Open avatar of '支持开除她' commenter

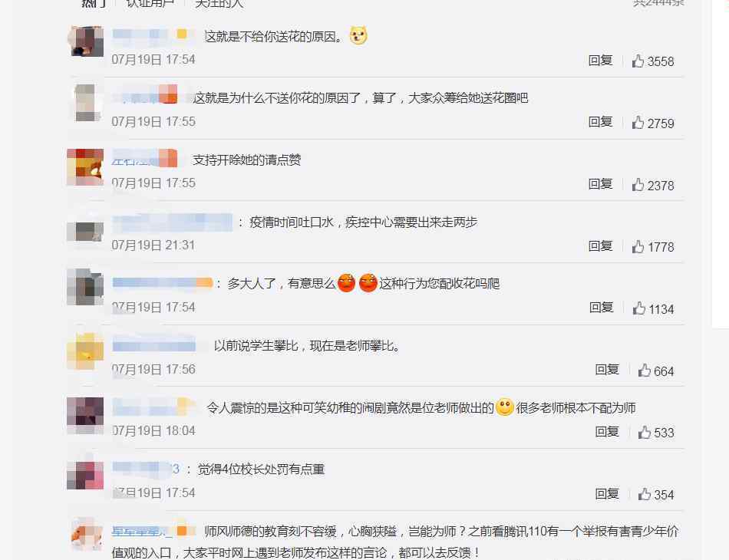coord(85,166)
